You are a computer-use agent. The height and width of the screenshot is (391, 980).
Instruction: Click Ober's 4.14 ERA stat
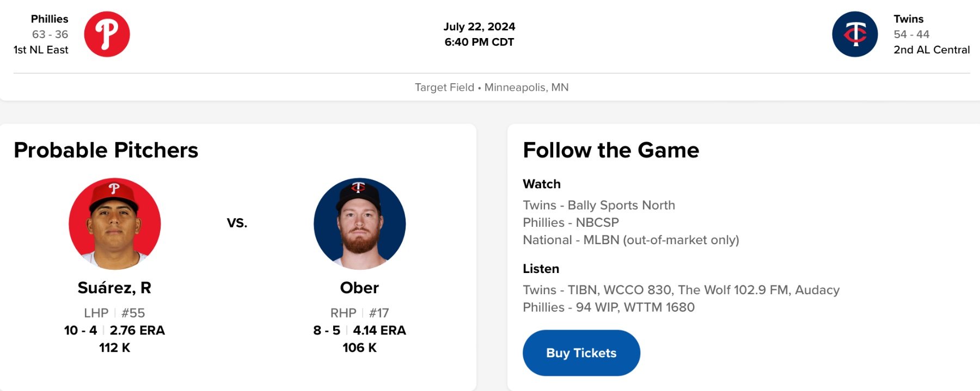pos(379,330)
